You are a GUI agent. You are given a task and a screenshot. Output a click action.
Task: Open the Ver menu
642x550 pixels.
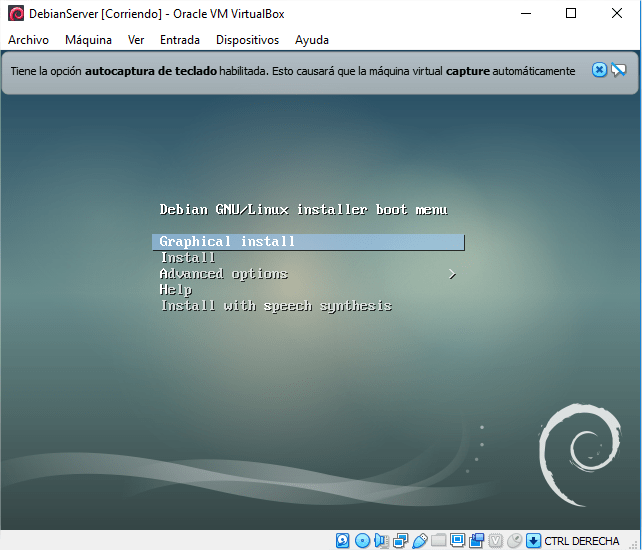(x=136, y=40)
